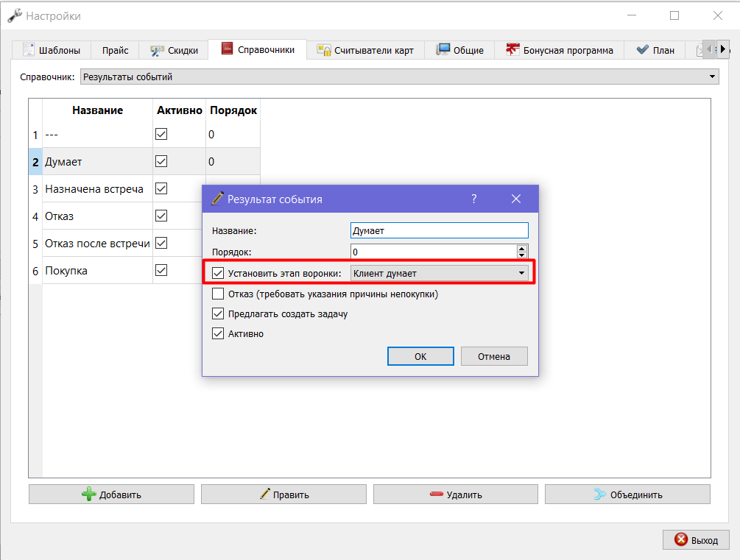Click the Отмена button

tap(494, 356)
